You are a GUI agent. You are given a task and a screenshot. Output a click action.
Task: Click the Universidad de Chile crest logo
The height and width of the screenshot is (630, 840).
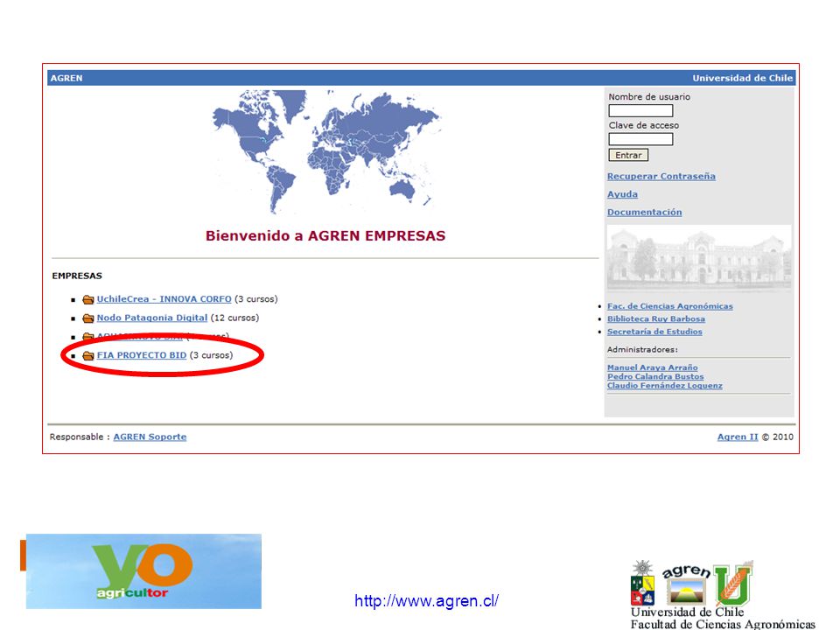point(642,584)
